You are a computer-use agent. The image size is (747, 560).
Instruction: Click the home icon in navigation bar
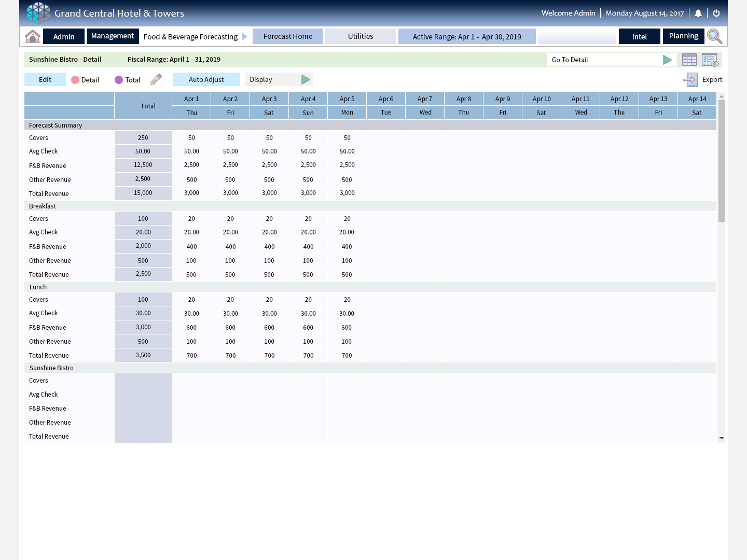pyautogui.click(x=33, y=36)
